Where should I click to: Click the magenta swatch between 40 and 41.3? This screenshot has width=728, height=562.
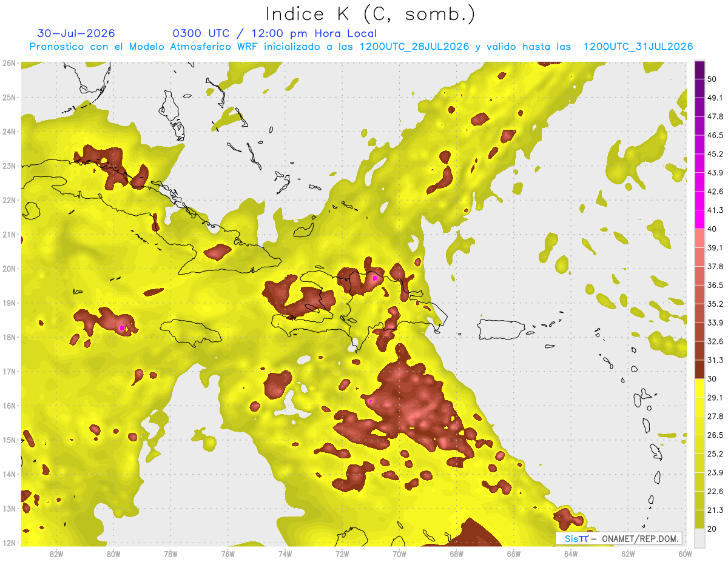click(699, 219)
